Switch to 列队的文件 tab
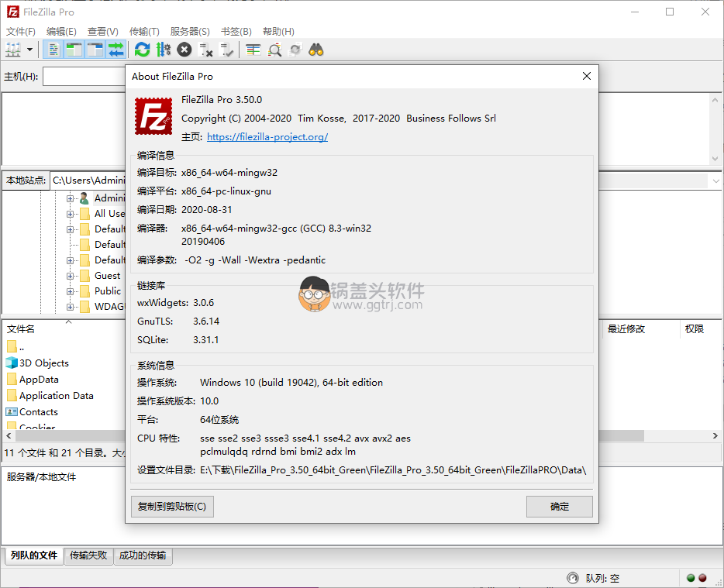This screenshot has height=588, width=724. point(34,555)
